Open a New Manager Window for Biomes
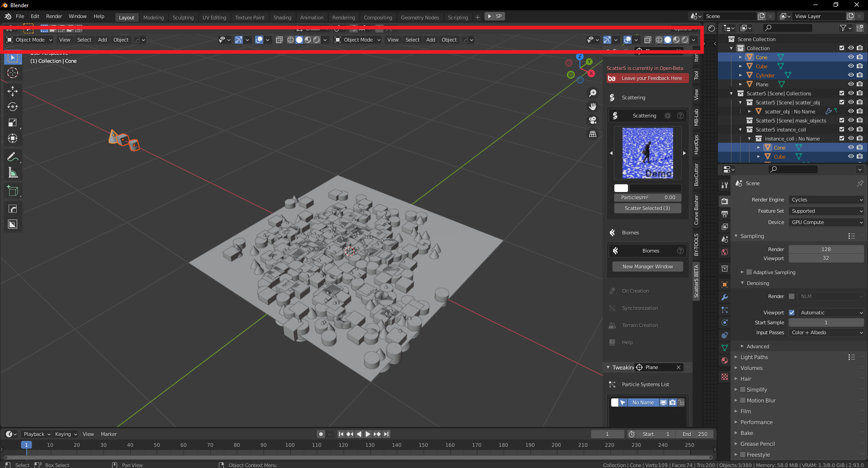 [x=647, y=266]
